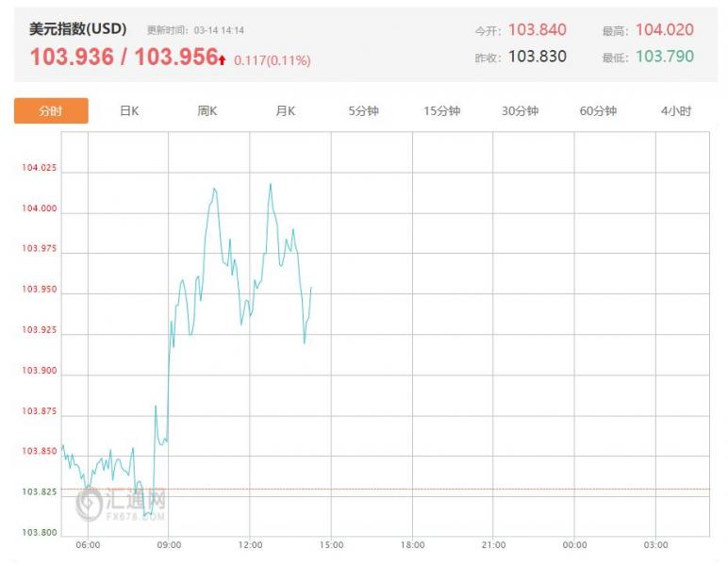This screenshot has height=566, width=728.
Task: Click the 更新时间 03-14 14:14 timestamp
Action: [195, 31]
